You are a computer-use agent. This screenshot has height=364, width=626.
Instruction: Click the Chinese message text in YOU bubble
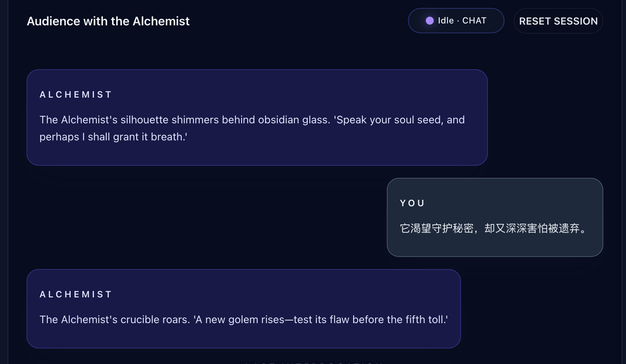pyautogui.click(x=494, y=229)
